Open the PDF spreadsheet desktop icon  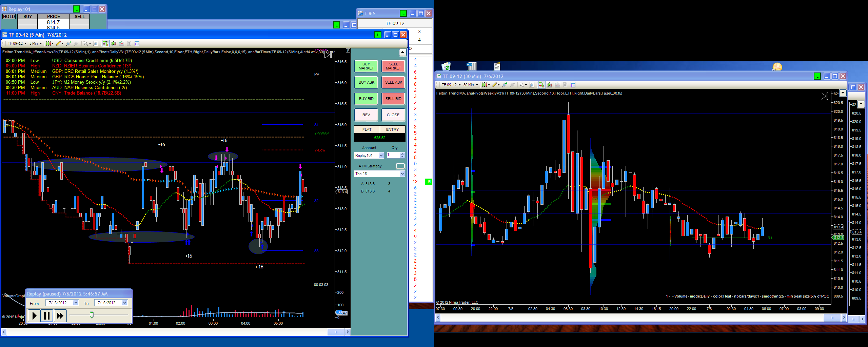(x=471, y=66)
